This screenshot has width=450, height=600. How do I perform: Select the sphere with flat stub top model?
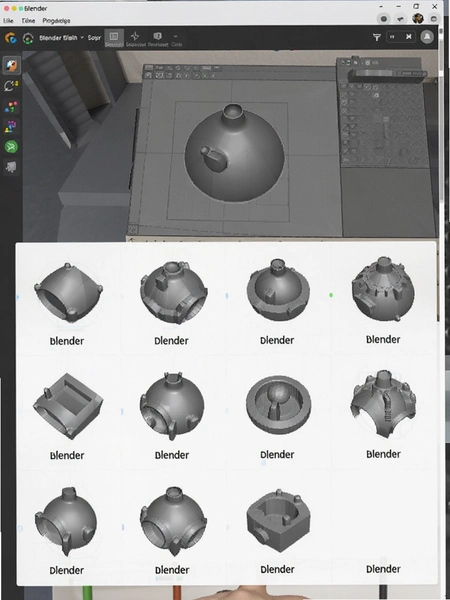(66, 522)
